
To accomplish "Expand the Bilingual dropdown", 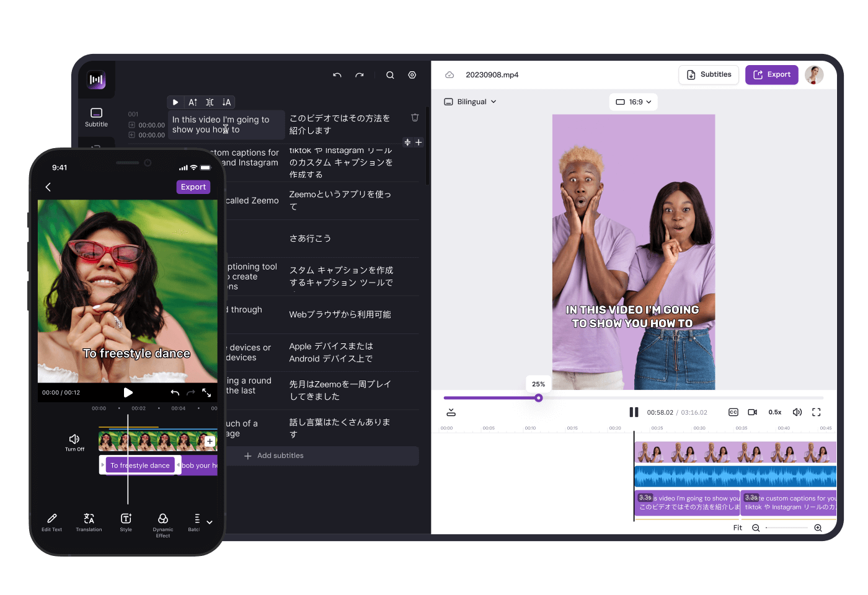I will [x=470, y=102].
